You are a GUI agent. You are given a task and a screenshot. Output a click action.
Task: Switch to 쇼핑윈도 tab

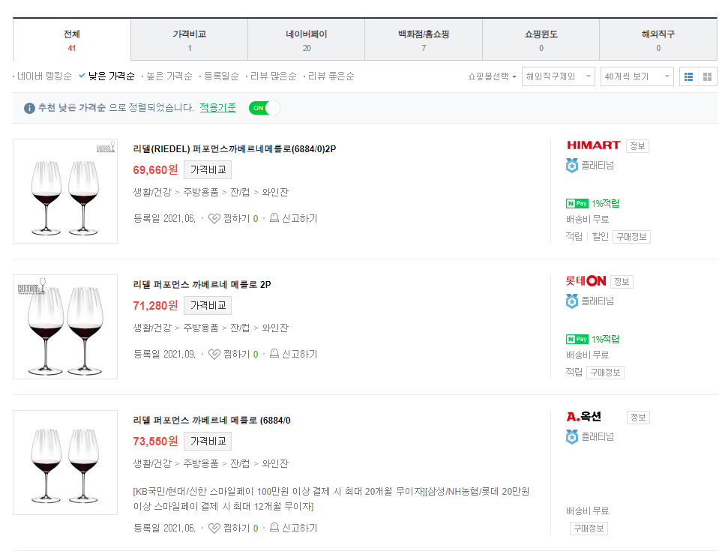541,40
